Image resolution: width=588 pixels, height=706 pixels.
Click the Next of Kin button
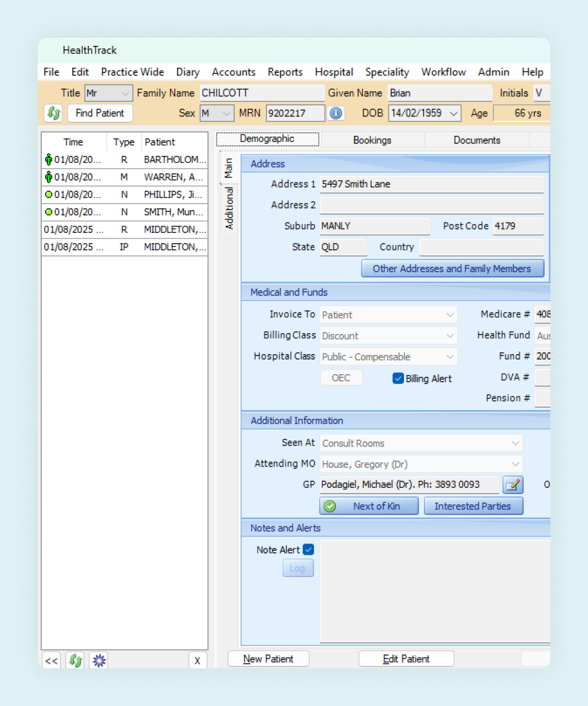(369, 506)
